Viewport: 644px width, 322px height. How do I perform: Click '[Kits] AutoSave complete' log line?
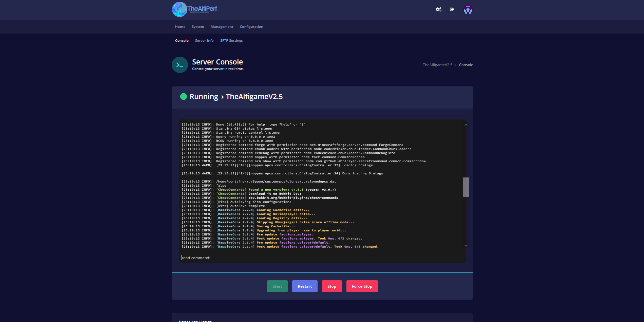pos(223,206)
